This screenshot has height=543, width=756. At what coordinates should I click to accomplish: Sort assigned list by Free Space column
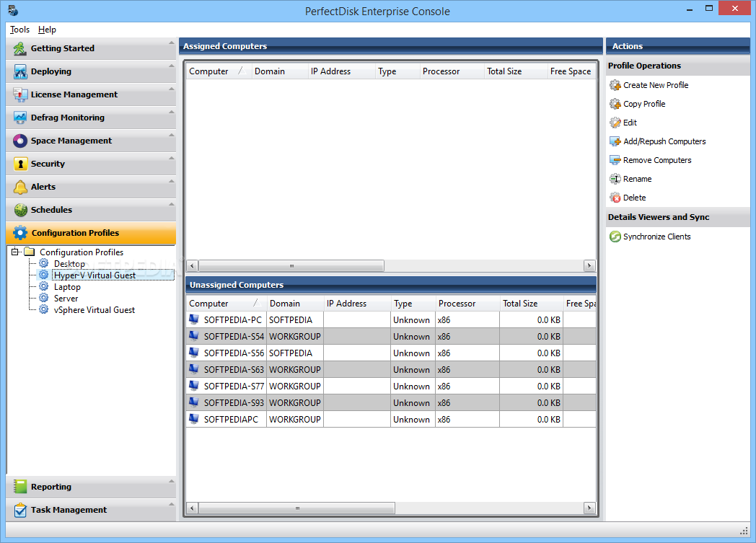(571, 71)
